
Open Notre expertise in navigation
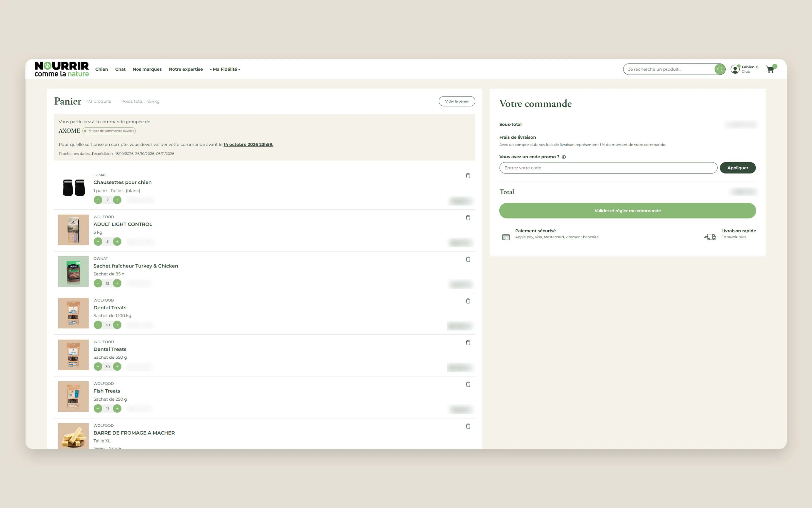(186, 69)
